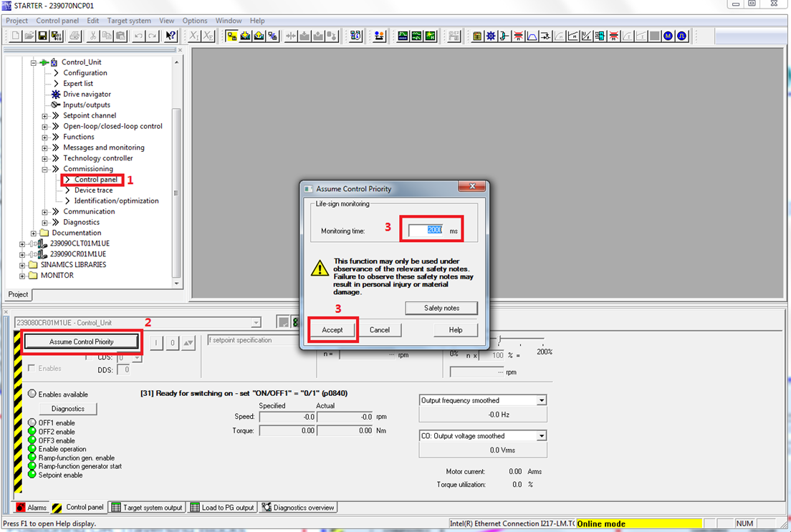
Task: Click the New project blank page icon
Action: click(x=14, y=36)
